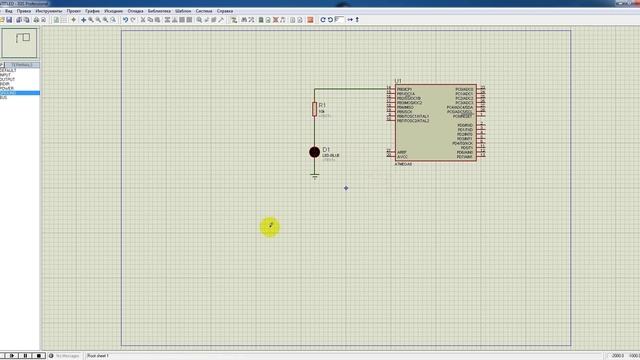
Task: Select INPUT in terminals list
Action: [5, 75]
